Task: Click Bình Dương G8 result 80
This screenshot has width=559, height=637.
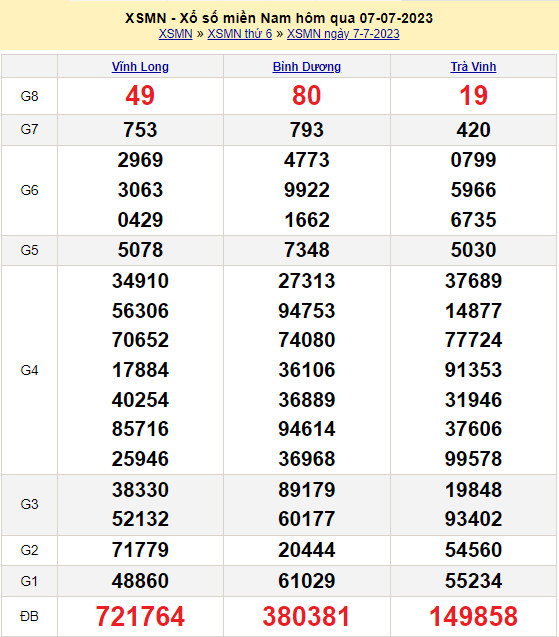Action: [307, 96]
